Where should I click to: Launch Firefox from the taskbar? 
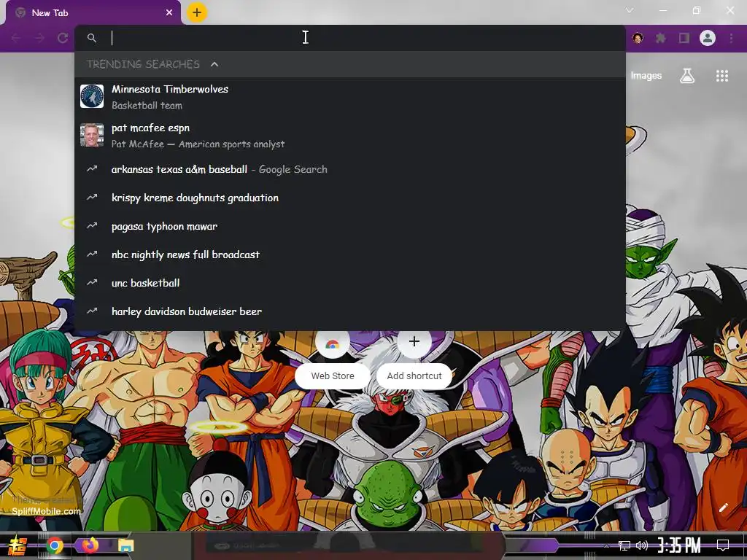coord(90,545)
